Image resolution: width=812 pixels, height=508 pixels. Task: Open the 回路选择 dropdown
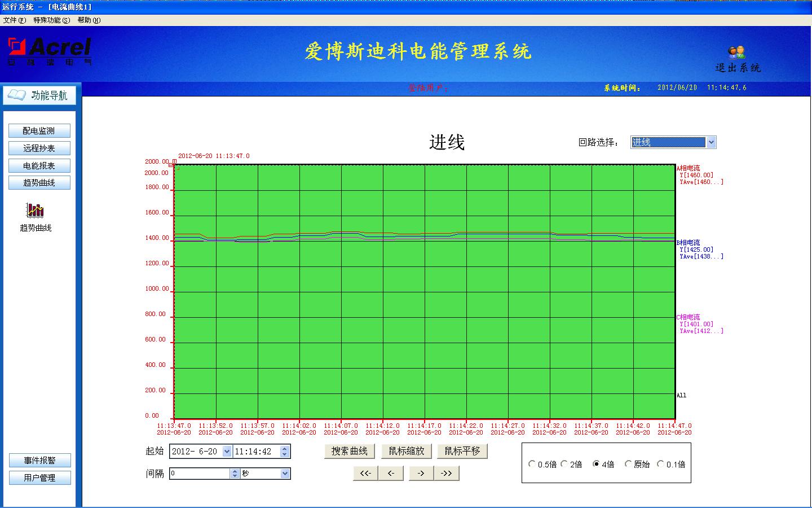673,142
